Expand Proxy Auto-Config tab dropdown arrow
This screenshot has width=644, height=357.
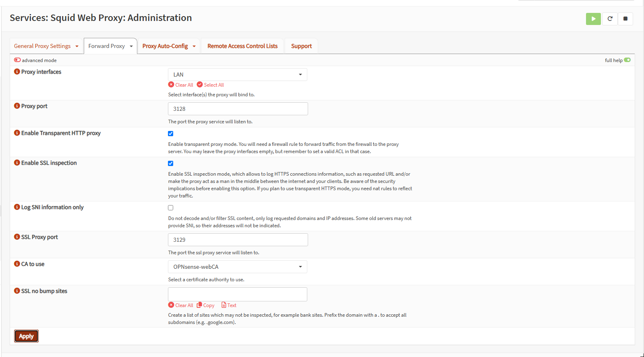point(194,46)
